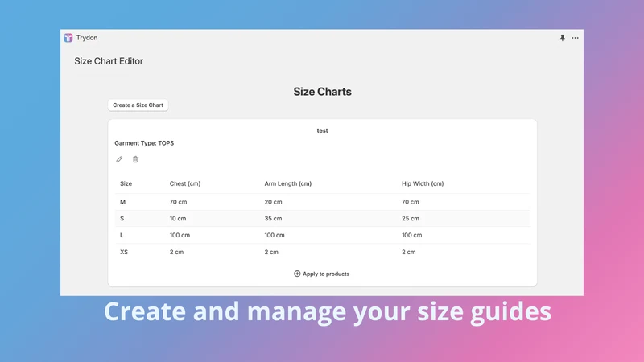
Task: Click arm length 2 cm in XS row
Action: [x=271, y=252]
